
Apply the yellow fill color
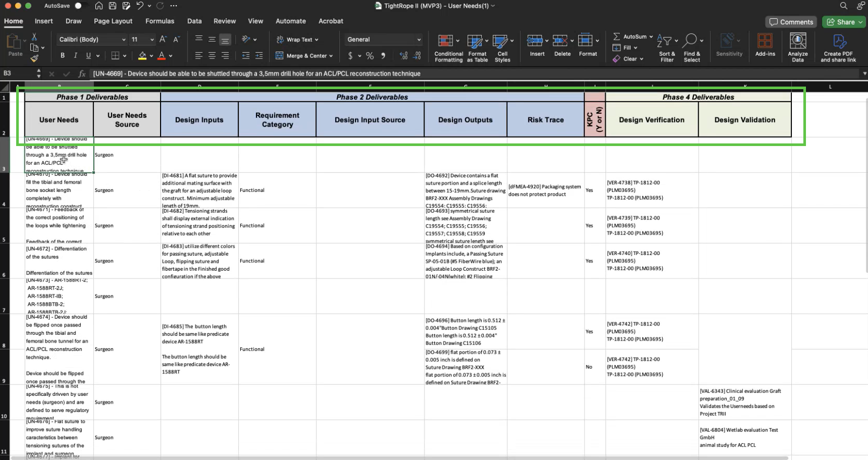[x=142, y=55]
